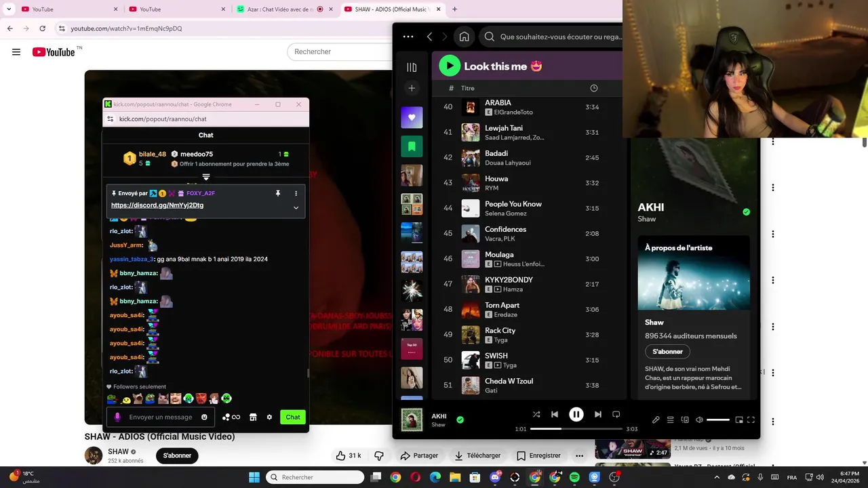This screenshot has height=488, width=868.
Task: Open artist link Selena Gomez
Action: [x=505, y=213]
